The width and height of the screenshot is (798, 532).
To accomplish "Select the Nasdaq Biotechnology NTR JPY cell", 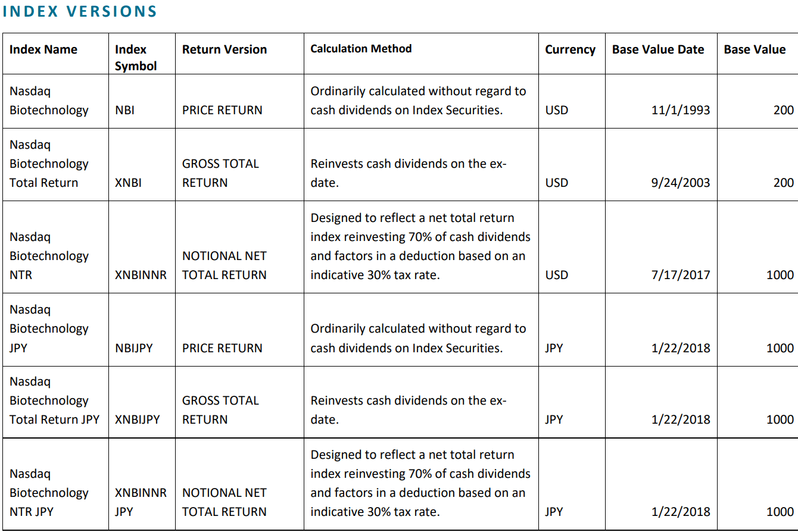I will tap(49, 493).
